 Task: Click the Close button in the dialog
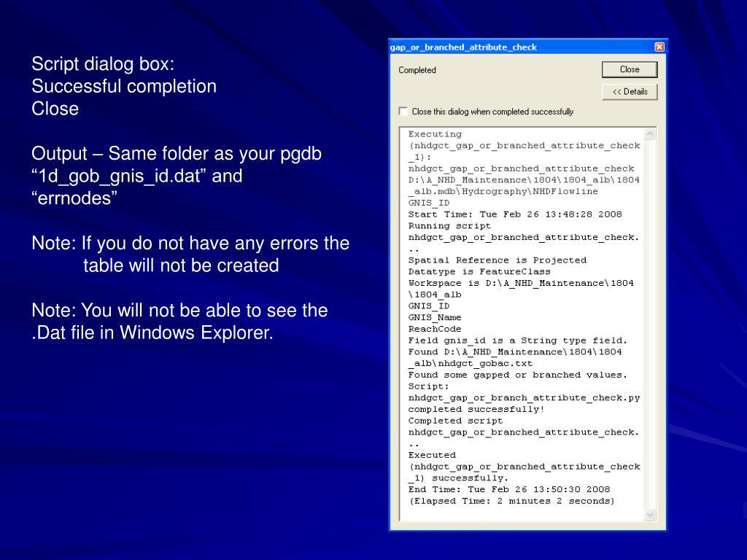630,69
